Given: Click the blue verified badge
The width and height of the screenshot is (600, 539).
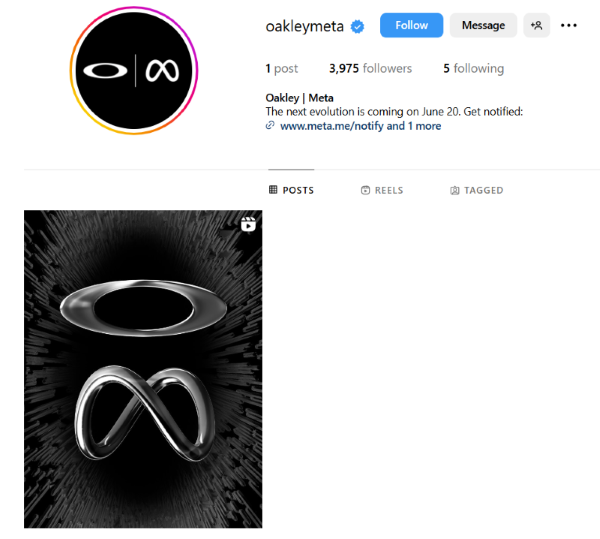Looking at the screenshot, I should pyautogui.click(x=357, y=26).
